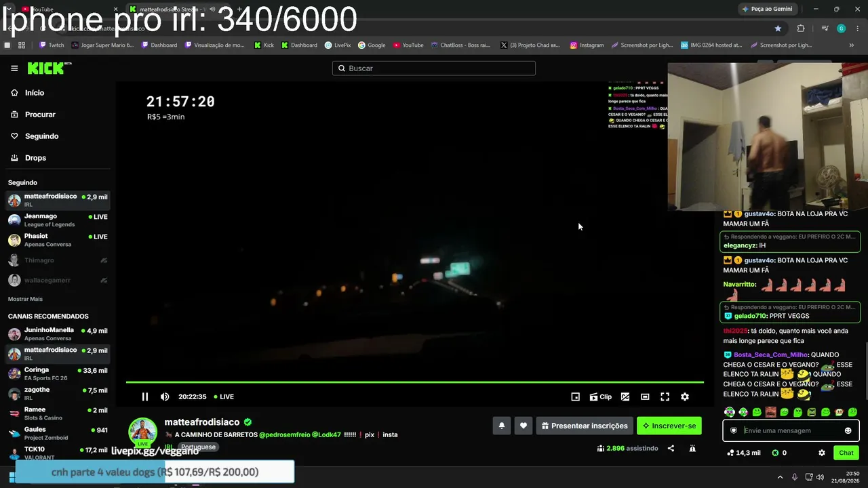The image size is (868, 488).
Task: Bookmark this page with the star icon
Action: tap(778, 28)
